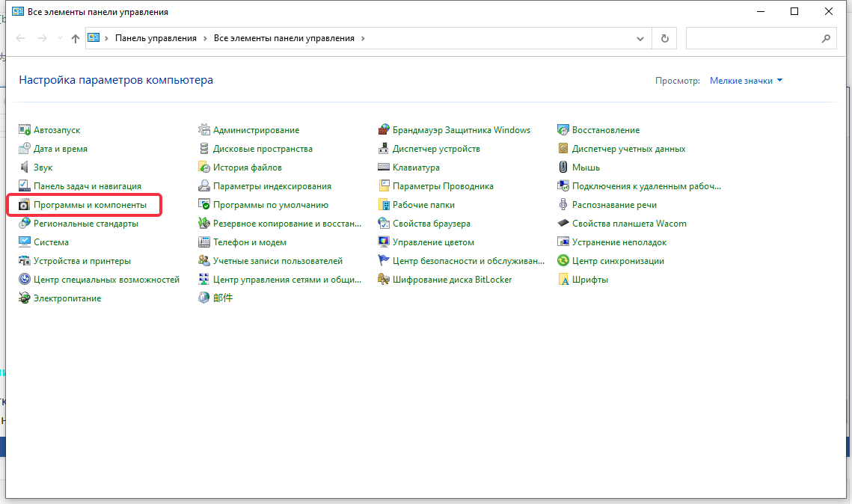Click the Панель задач и навигация icon

coord(25,185)
